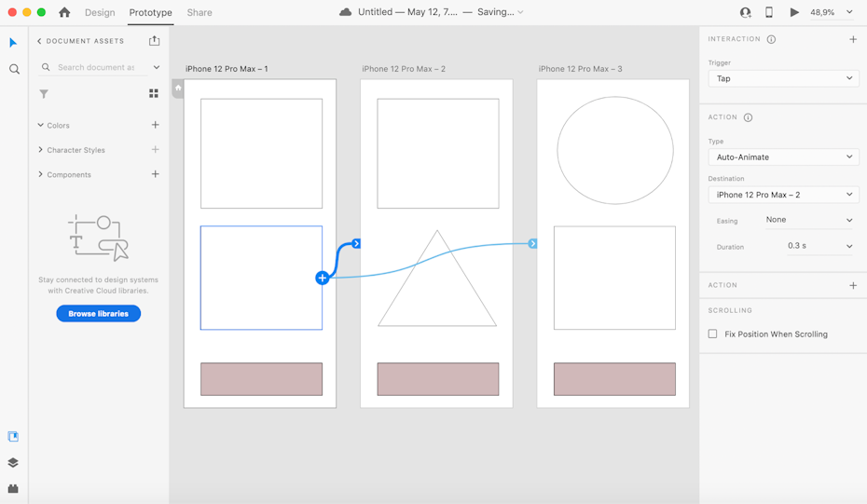
Task: Open the Libraries panel icon
Action: 13,436
